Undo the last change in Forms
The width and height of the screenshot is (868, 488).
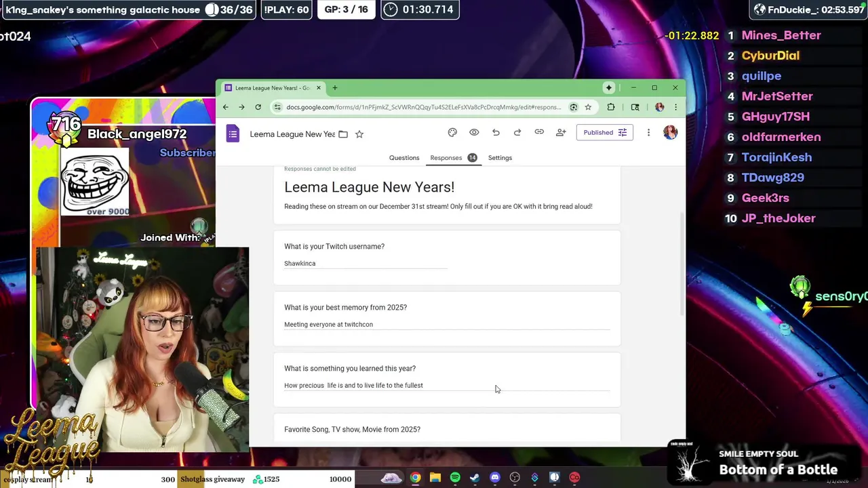point(496,132)
